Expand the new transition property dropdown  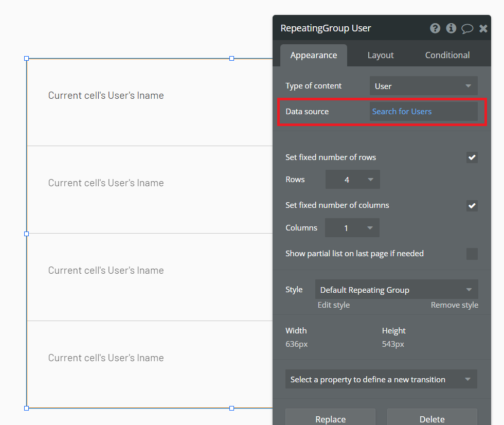[x=381, y=379]
